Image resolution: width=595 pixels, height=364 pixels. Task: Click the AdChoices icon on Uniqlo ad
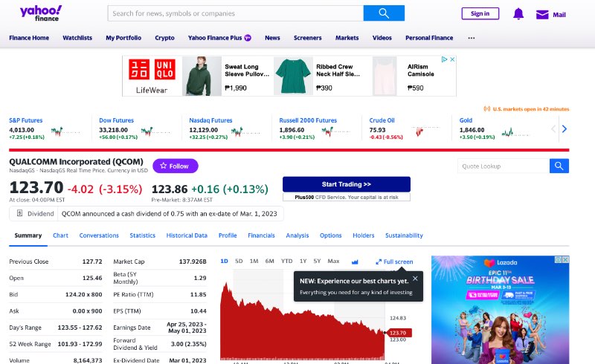(x=444, y=59)
